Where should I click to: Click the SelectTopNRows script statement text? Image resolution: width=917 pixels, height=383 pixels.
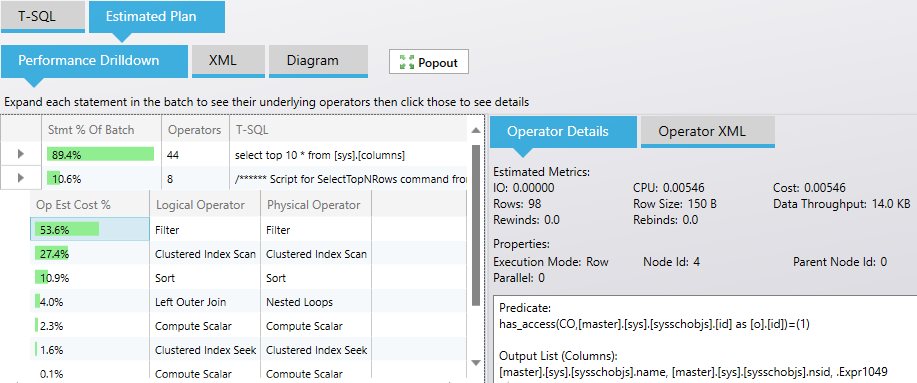click(x=350, y=179)
